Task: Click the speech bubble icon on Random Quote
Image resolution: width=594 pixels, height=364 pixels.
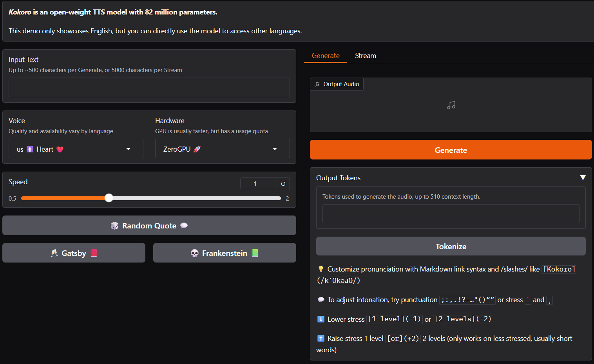Action: (x=184, y=226)
